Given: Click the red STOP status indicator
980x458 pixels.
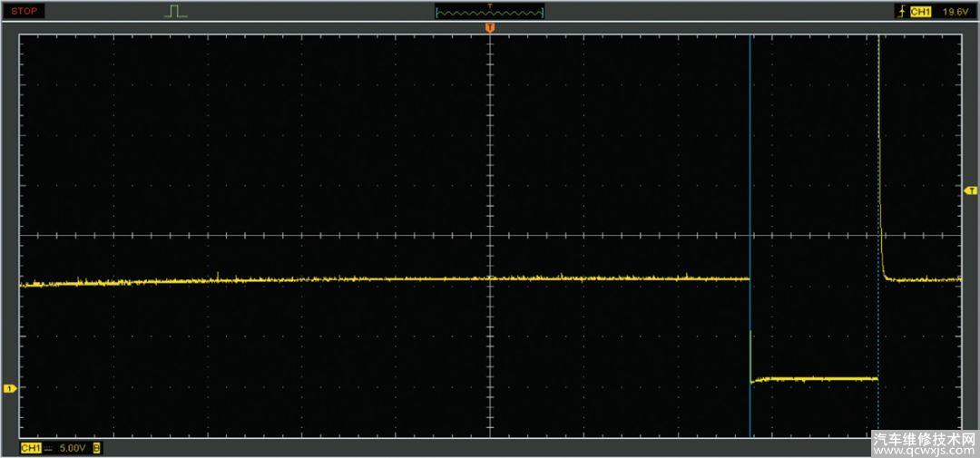Looking at the screenshot, I should pos(26,11).
